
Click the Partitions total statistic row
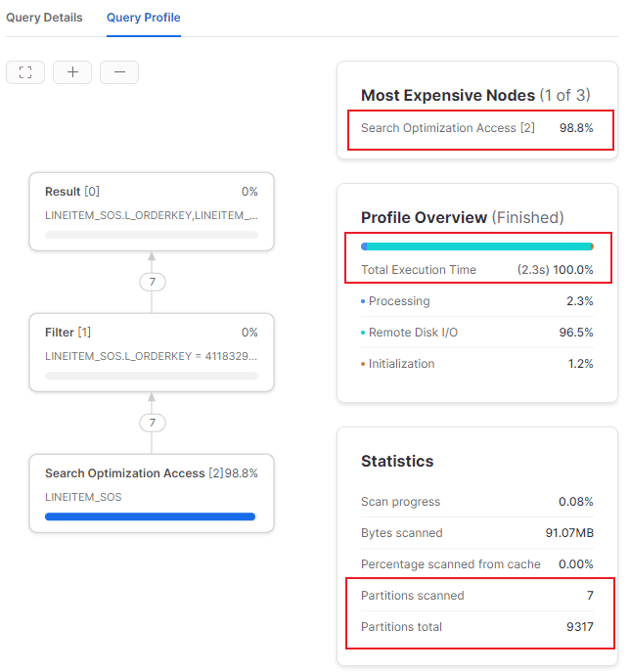point(477,627)
